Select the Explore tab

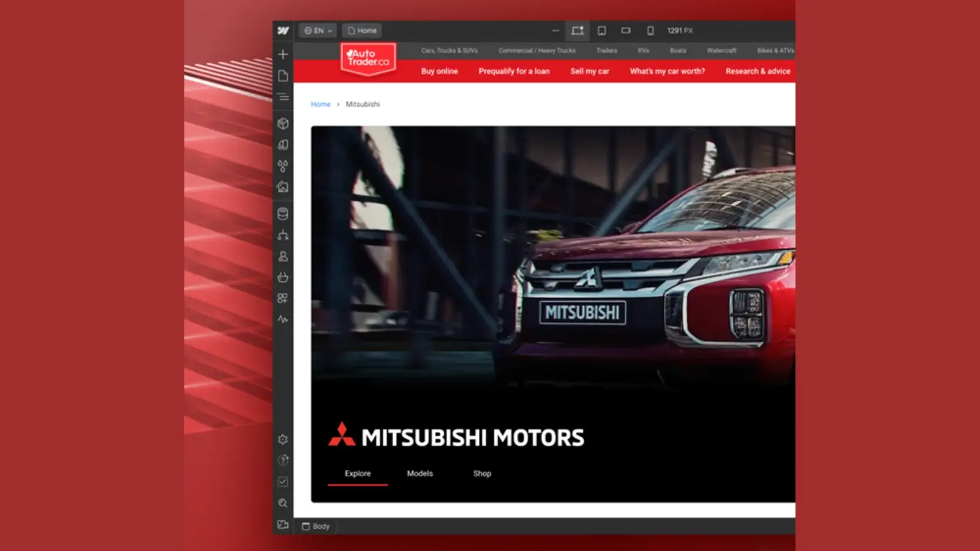358,473
